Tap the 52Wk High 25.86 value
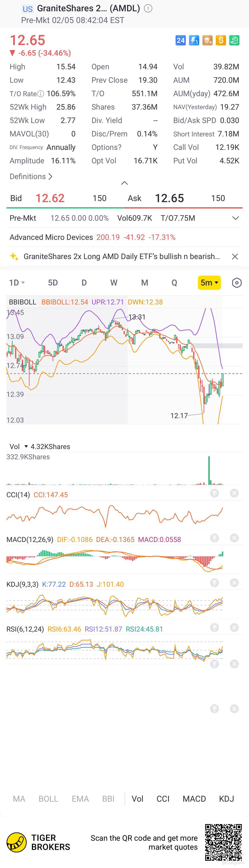The image size is (249, 868). (66, 107)
